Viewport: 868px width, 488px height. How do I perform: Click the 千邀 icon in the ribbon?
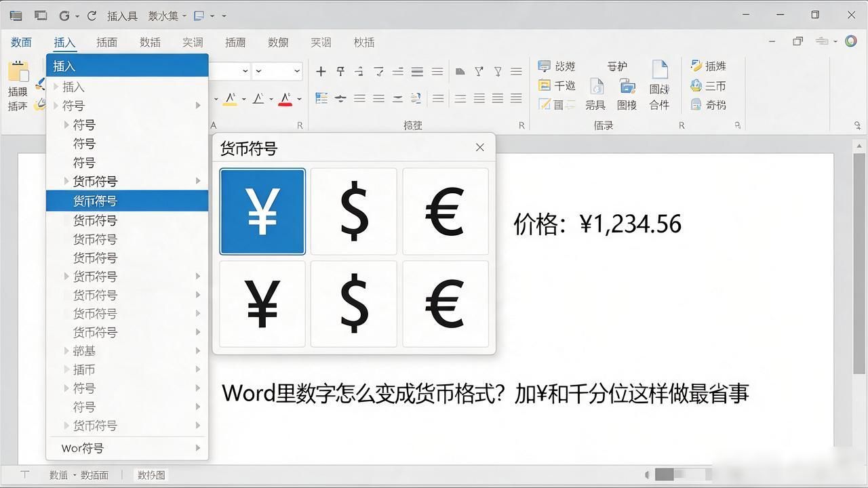[x=545, y=85]
